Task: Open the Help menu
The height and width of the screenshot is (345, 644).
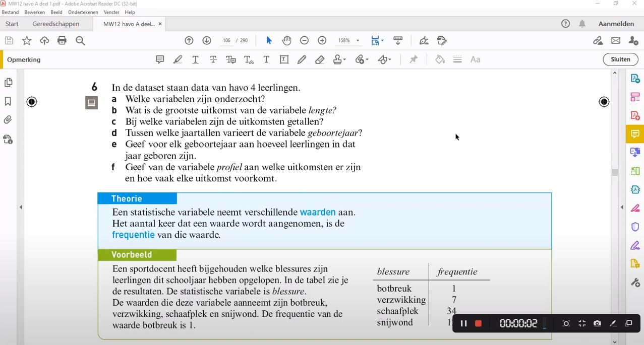Action: point(130,12)
